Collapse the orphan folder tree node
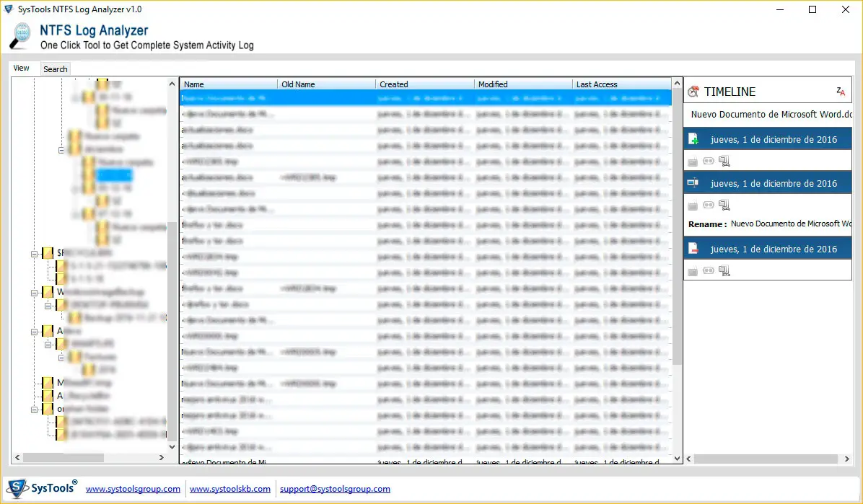This screenshot has height=504, width=863. 34,410
